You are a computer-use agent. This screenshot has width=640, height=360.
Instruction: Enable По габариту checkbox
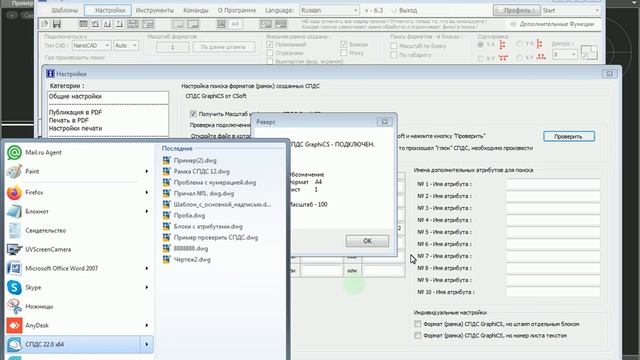coord(394,55)
